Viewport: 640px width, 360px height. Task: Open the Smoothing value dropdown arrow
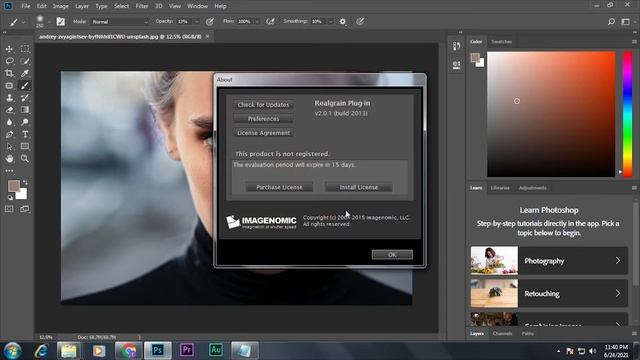330,22
